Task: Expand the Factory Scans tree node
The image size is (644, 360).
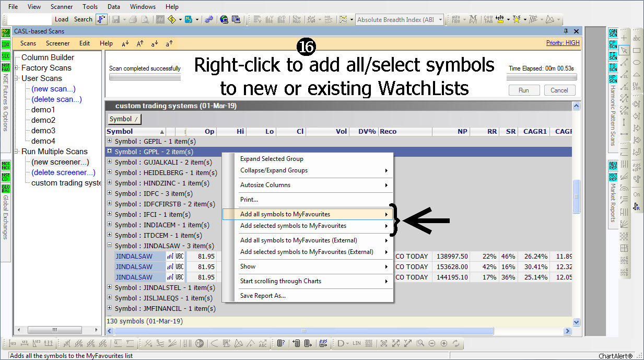Action: tap(17, 68)
